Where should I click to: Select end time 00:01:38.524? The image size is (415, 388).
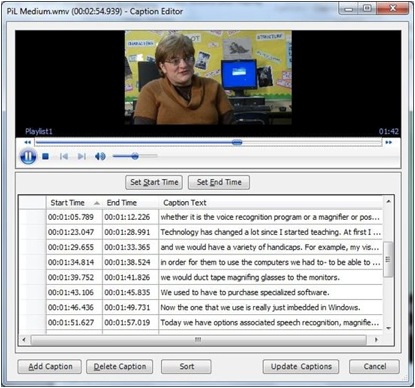[131, 262]
